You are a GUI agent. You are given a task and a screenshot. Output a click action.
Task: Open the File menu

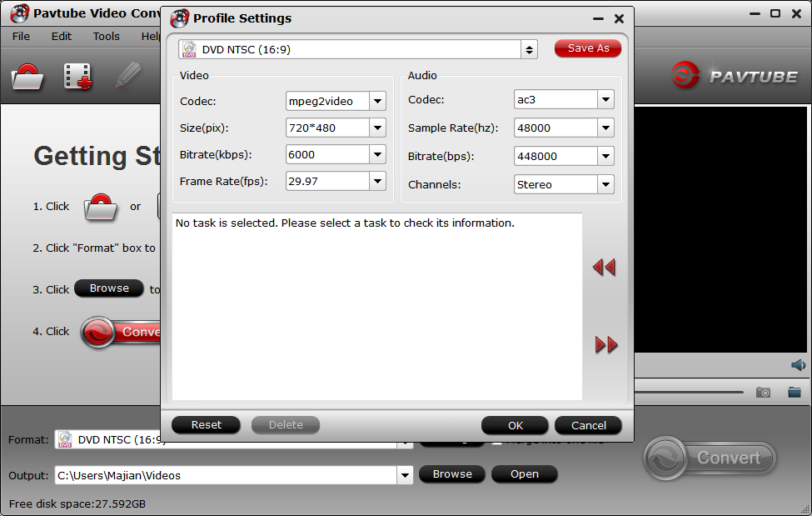[x=21, y=37]
